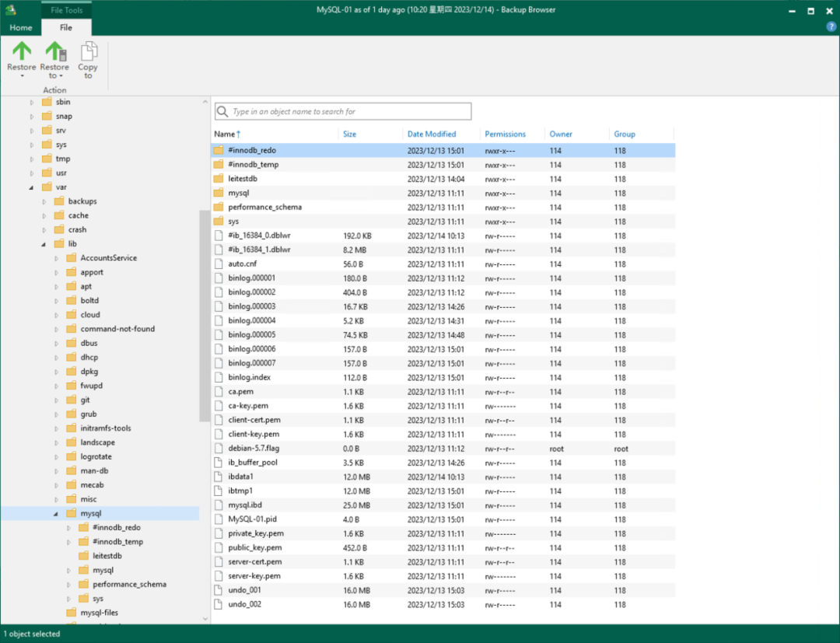Expand the backups folder in tree
This screenshot has width=840, height=643.
(x=44, y=201)
